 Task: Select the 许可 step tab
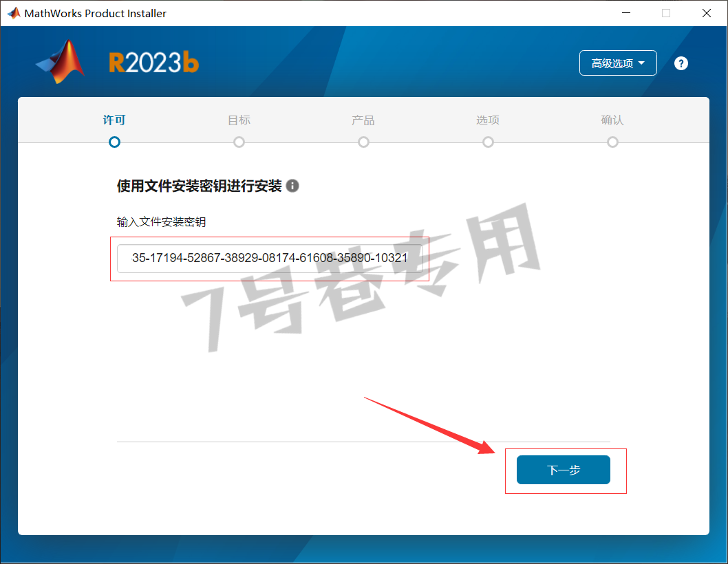[x=114, y=120]
